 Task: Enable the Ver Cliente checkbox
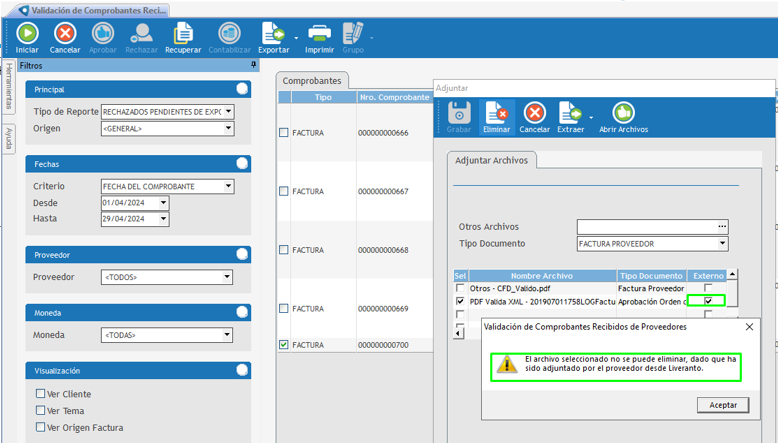click(41, 394)
